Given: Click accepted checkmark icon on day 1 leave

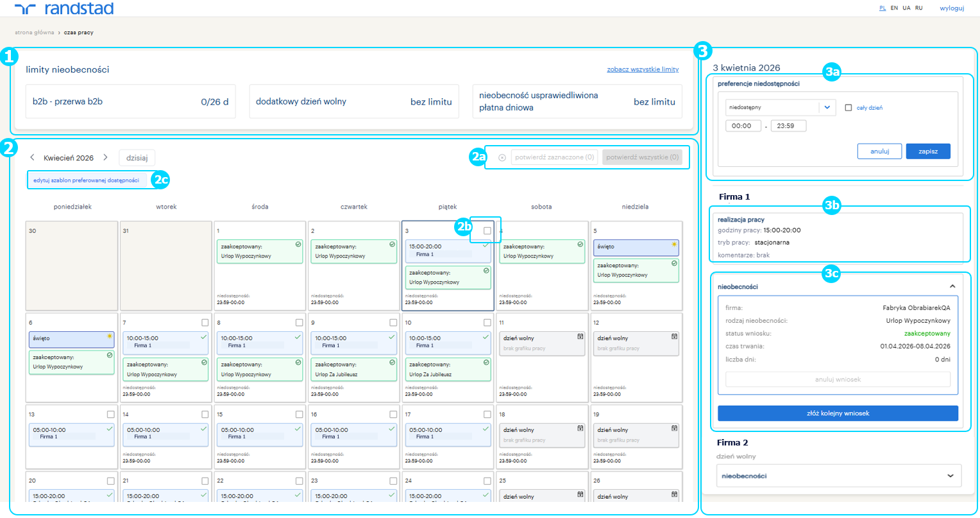Looking at the screenshot, I should (x=298, y=245).
